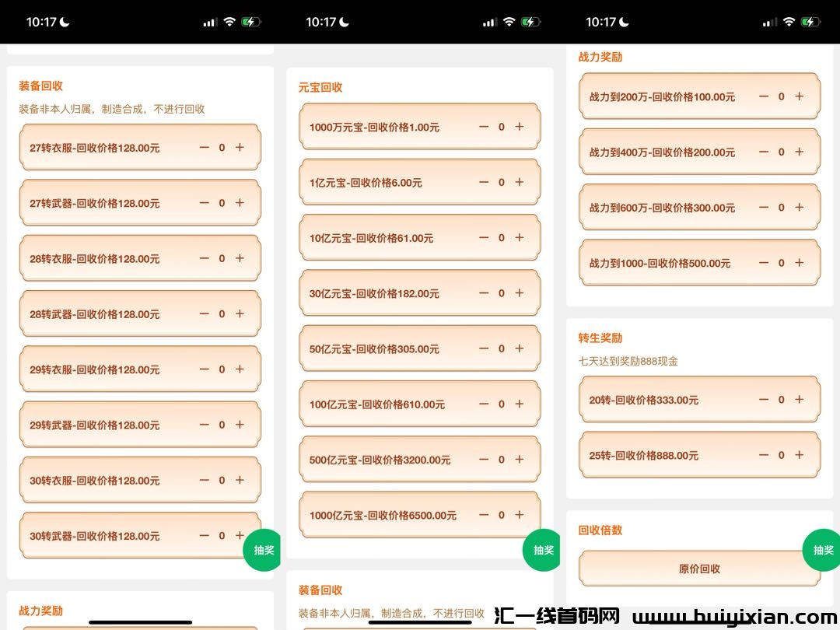This screenshot has width=840, height=630.
Task: Tap the green 抽奖 lottery button on equipment panel
Action: pos(262,550)
